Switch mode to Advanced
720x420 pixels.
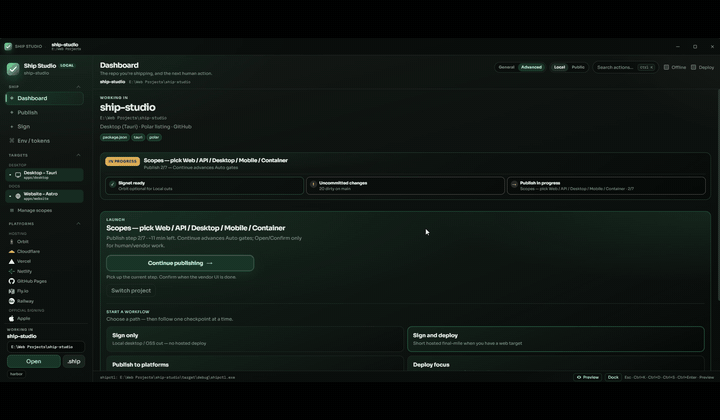coord(531,67)
